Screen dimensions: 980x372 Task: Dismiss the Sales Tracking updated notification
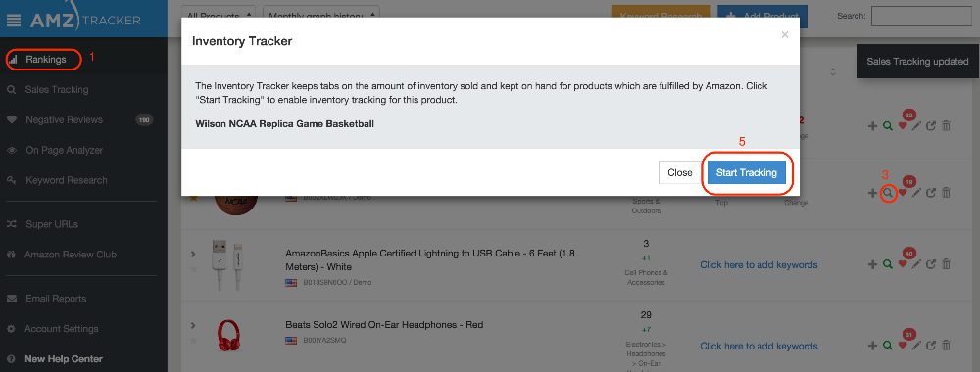(x=917, y=61)
